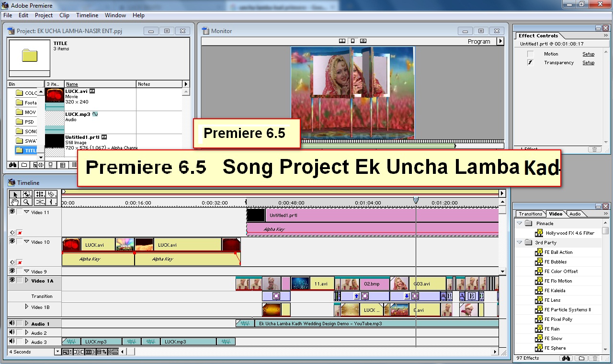Select the Rolling Edit tool
This screenshot has width=613, height=364.
click(40, 194)
